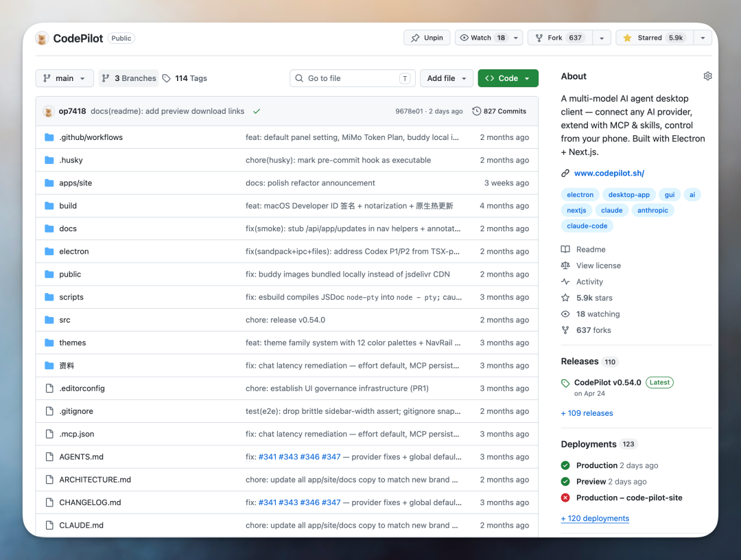
Task: Click the .github/workflows folder icon
Action: click(49, 137)
